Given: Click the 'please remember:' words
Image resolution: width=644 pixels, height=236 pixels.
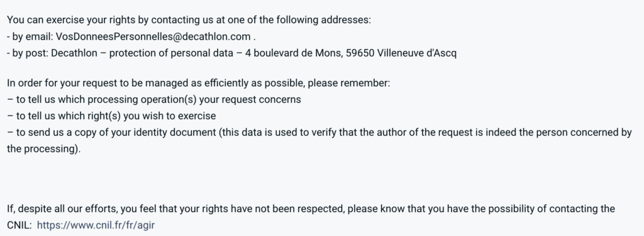Looking at the screenshot, I should [348, 83].
